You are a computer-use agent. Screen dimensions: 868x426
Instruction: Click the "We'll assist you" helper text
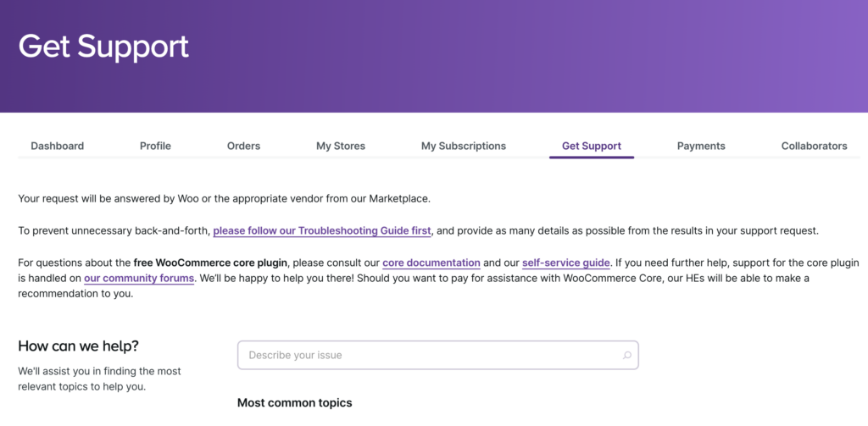[x=99, y=379]
